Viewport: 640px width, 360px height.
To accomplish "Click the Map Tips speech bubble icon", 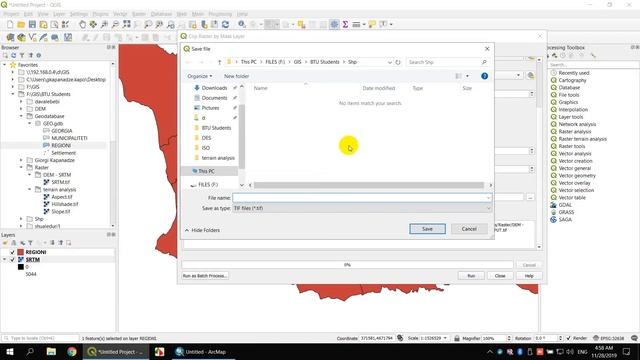I will click(x=372, y=24).
